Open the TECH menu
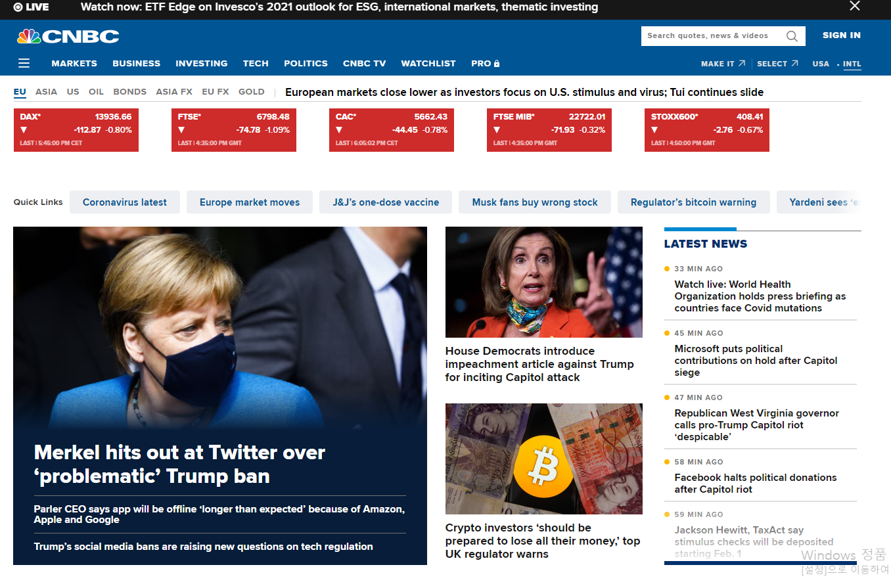Image resolution: width=891 pixels, height=588 pixels. [256, 64]
